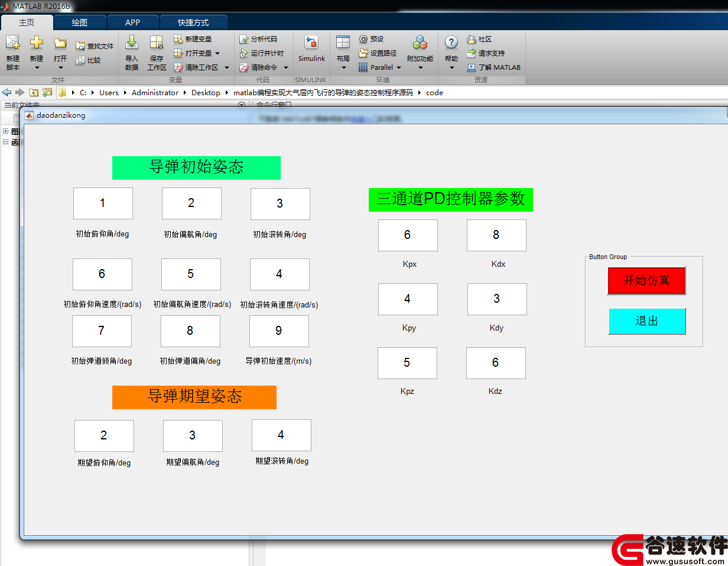Go forward with the address bar forward arrow

[x=19, y=92]
